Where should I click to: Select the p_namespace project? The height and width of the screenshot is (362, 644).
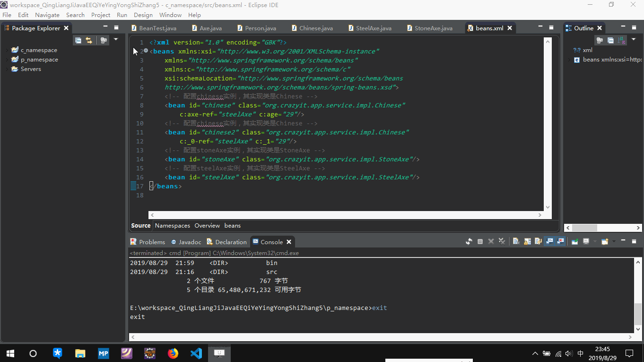39,60
